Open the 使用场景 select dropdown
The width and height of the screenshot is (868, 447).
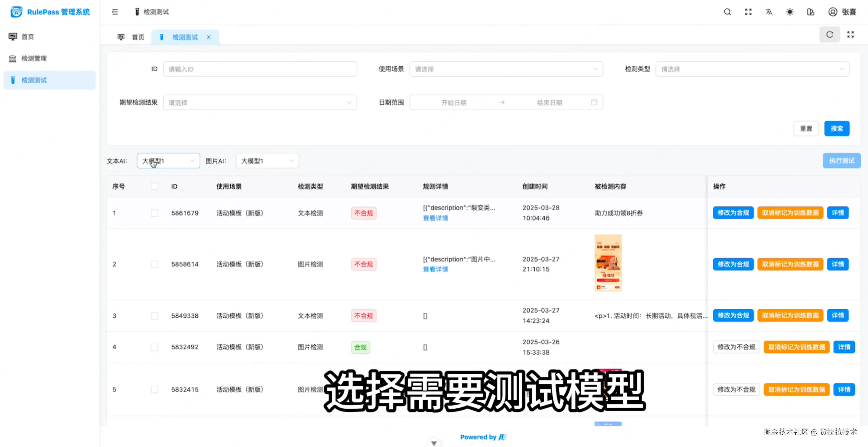[506, 69]
